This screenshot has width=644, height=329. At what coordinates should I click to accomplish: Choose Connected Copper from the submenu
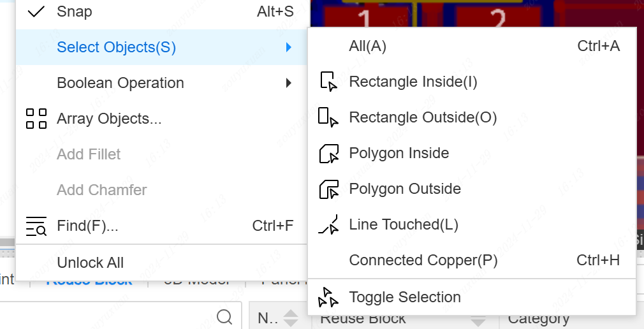(x=423, y=260)
